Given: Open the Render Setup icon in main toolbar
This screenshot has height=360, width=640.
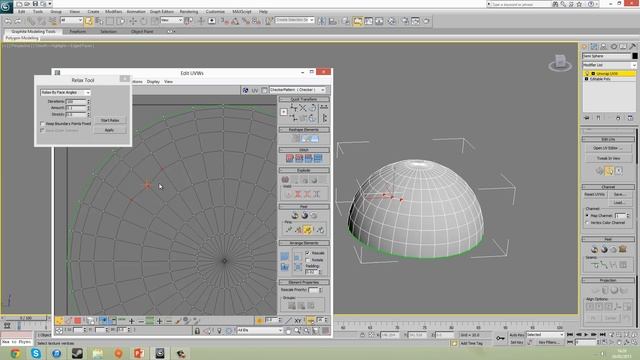Looking at the screenshot, I should click(x=404, y=21).
